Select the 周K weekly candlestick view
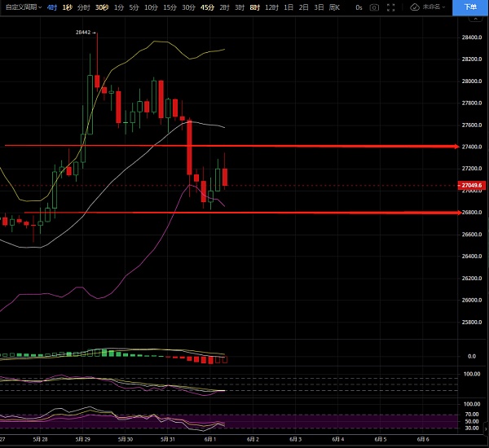Viewport: 489px width, 448px height. 335,7
